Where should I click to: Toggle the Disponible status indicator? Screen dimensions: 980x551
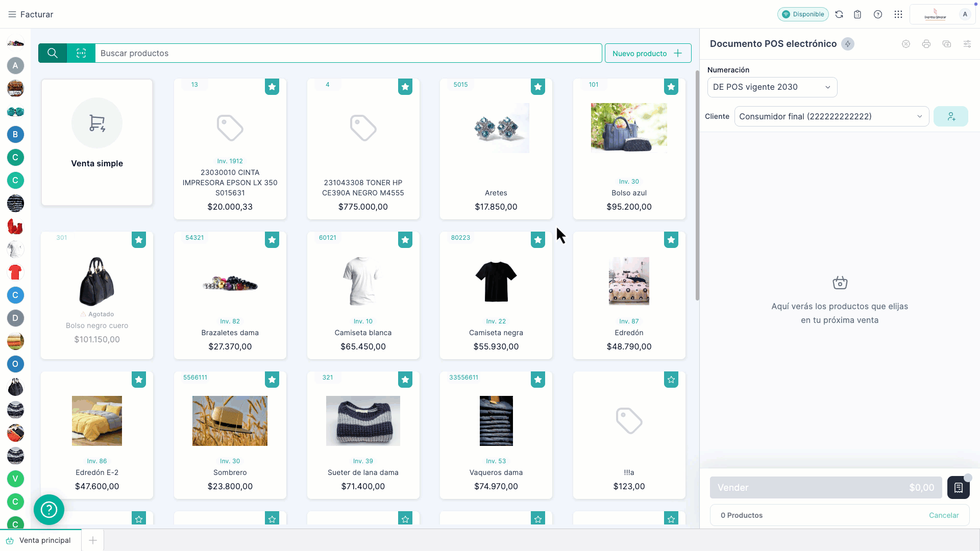[x=803, y=14]
